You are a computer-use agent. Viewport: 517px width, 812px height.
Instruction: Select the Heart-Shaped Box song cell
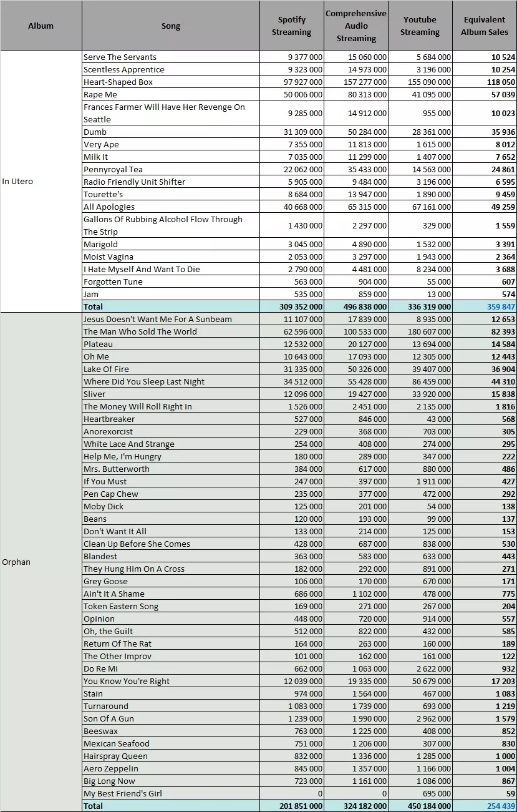click(x=171, y=82)
